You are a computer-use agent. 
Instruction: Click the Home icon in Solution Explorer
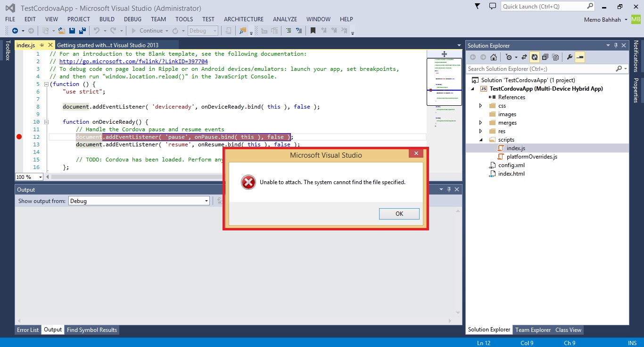493,57
